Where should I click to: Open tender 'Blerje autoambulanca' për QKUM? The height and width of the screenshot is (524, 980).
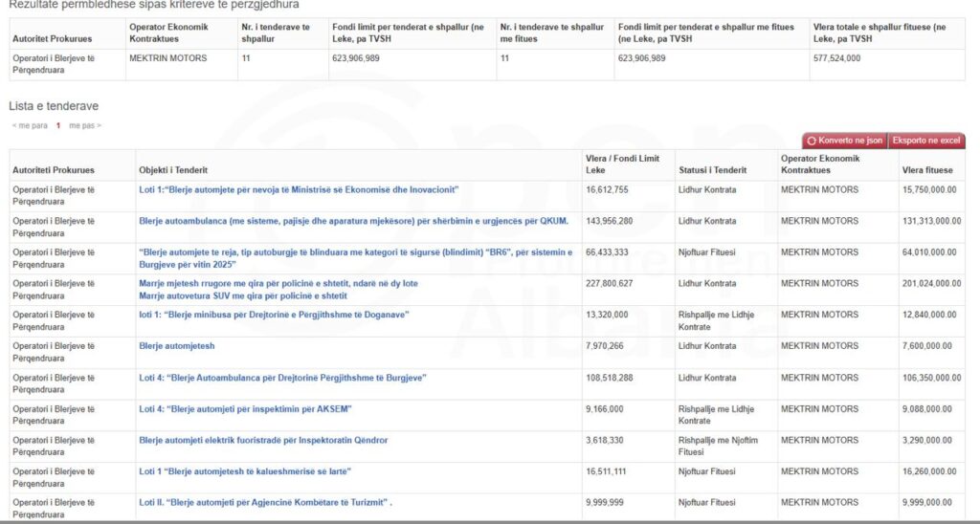354,221
